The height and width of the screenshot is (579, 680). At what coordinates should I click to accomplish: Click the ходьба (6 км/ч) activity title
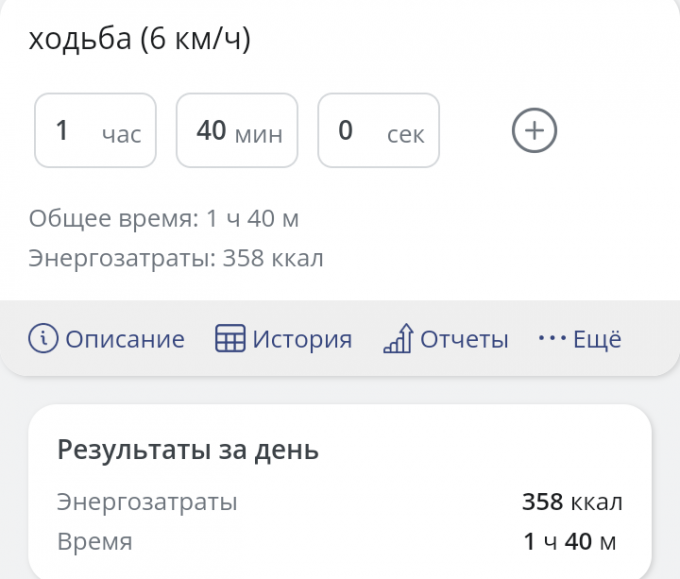pyautogui.click(x=139, y=39)
